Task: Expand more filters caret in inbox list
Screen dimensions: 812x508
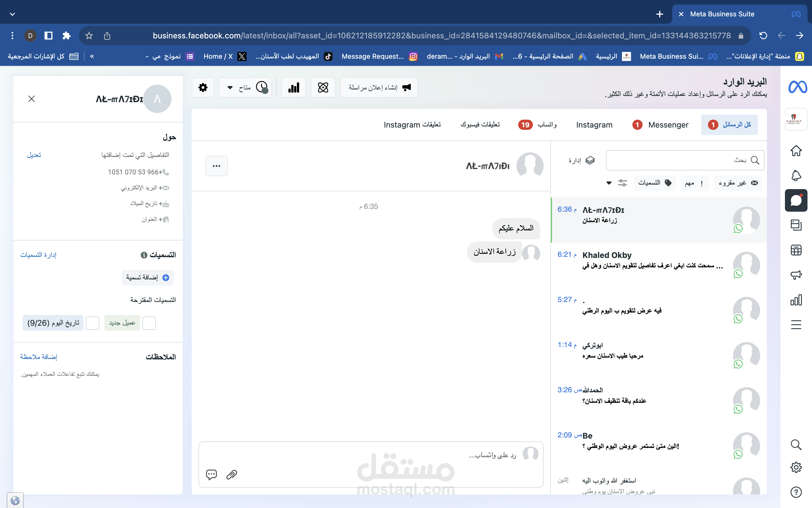Action: (609, 183)
